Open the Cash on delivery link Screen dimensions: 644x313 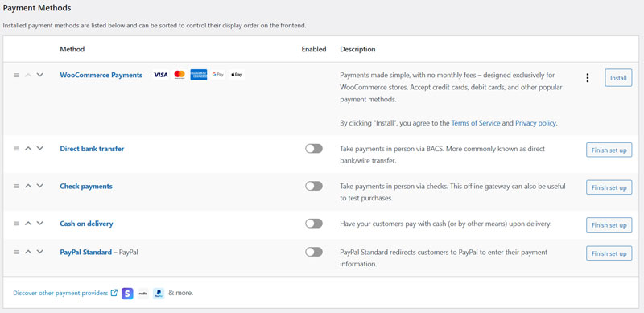86,224
